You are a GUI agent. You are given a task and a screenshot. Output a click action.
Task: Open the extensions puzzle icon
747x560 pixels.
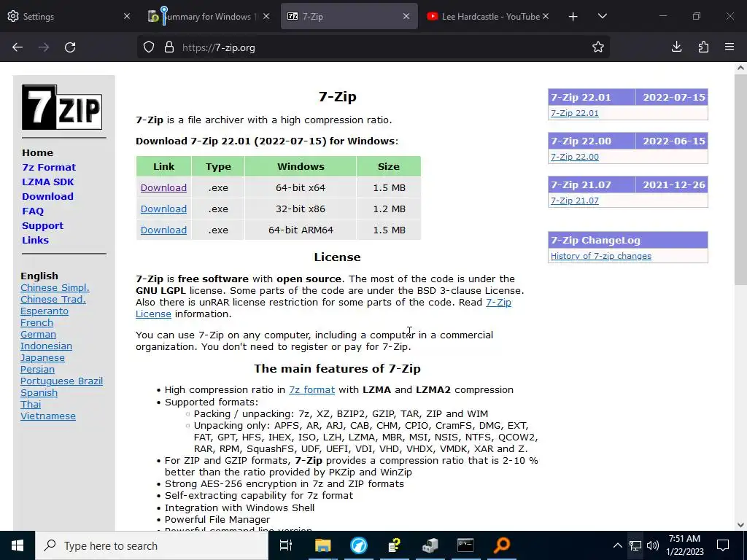tap(703, 47)
